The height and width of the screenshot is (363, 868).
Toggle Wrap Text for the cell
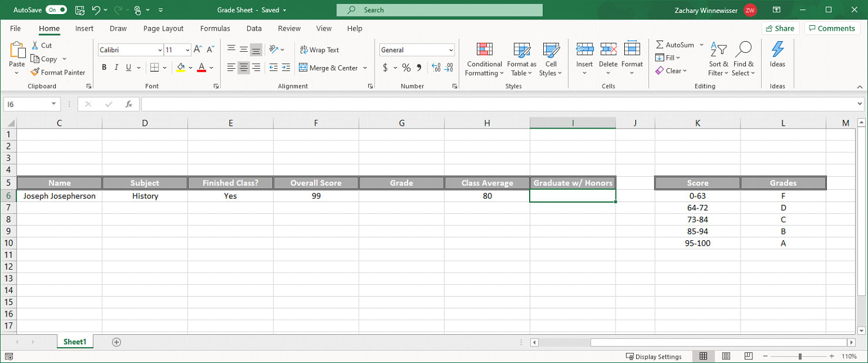319,50
